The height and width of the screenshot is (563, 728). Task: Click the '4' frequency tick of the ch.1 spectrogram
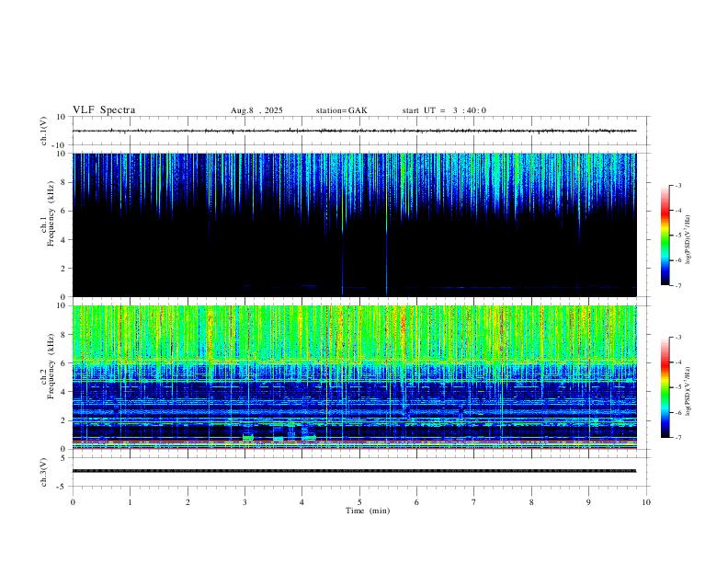[x=64, y=240]
